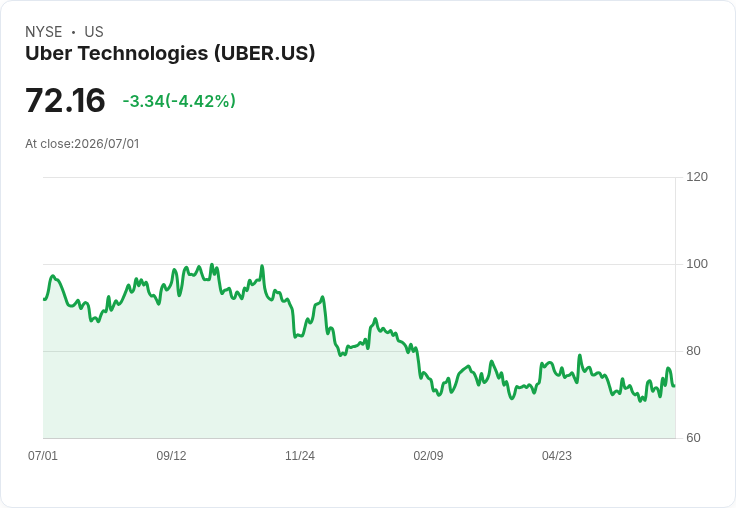Click the 100 gridline where it meets the right axis
The height and width of the screenshot is (508, 736).
(x=675, y=264)
